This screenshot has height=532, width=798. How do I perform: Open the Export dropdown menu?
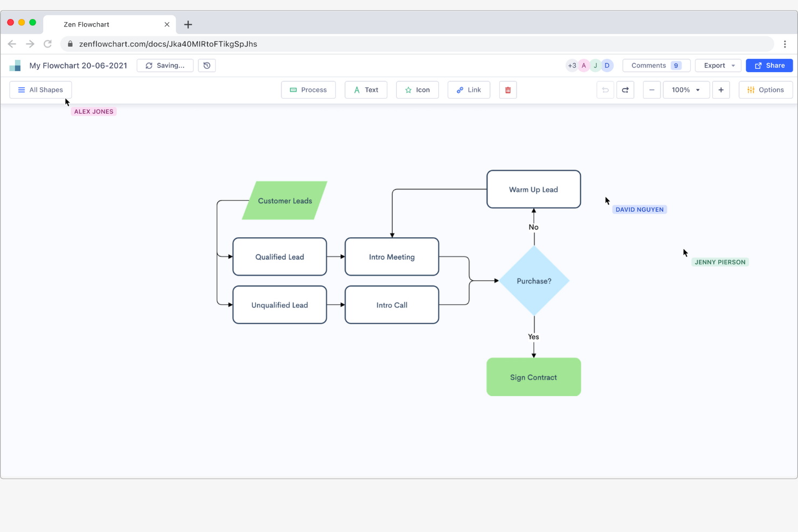pos(718,65)
